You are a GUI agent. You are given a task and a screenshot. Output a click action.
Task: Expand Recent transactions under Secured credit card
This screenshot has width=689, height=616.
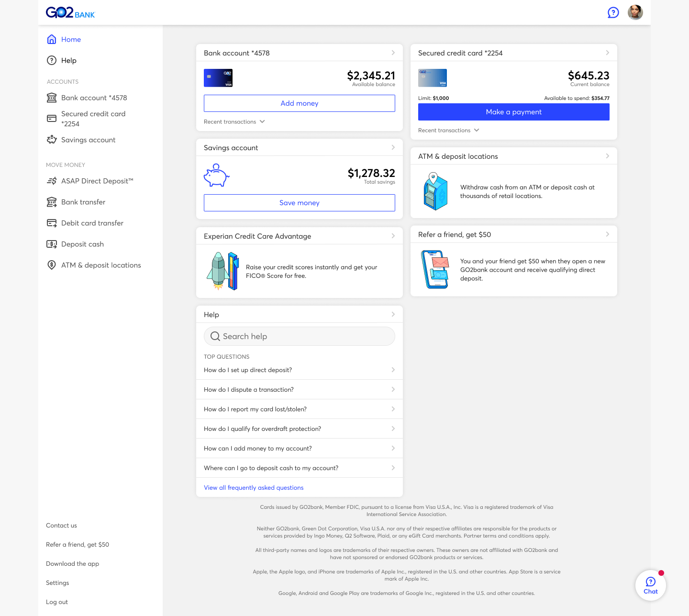pos(449,131)
